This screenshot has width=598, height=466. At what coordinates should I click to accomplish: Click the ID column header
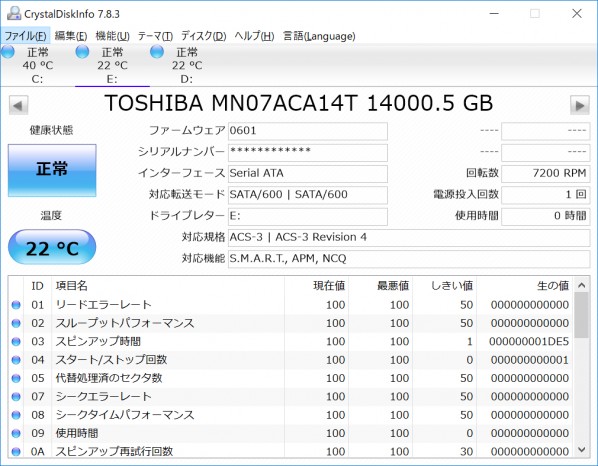pos(37,286)
